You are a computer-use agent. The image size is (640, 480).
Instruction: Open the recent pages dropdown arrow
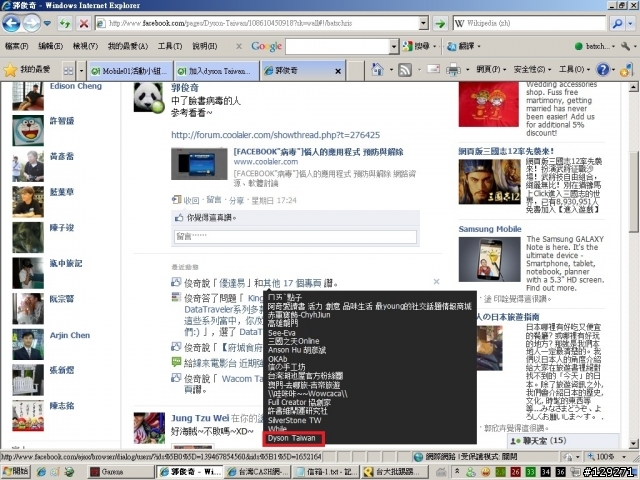point(47,23)
